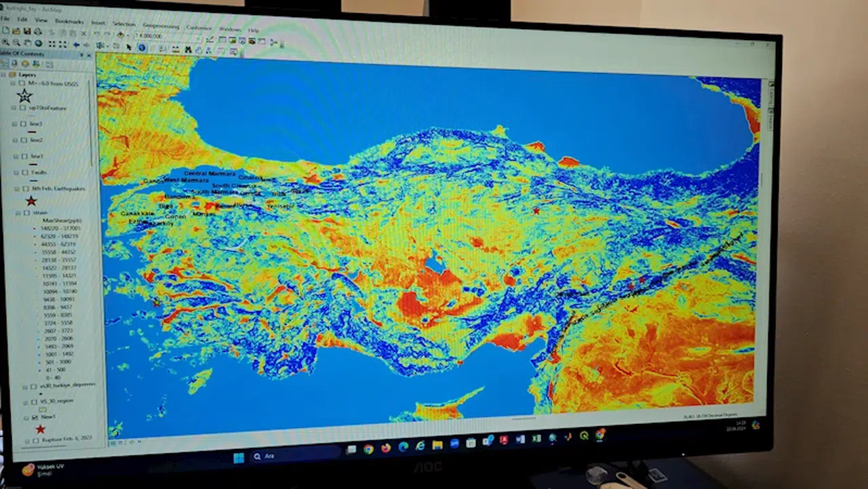Image resolution: width=868 pixels, height=489 pixels.
Task: Click the Add Data toolbar icon
Action: click(120, 35)
